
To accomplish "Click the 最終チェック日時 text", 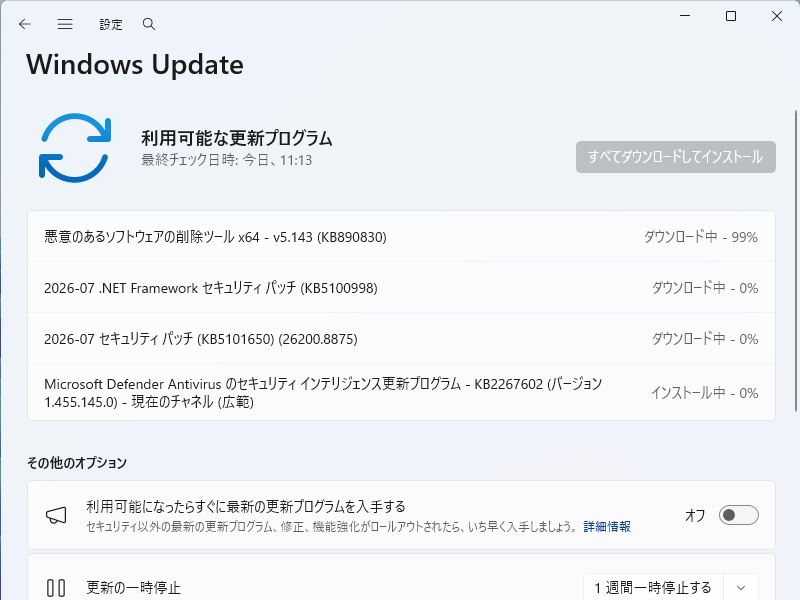I will coord(227,160).
